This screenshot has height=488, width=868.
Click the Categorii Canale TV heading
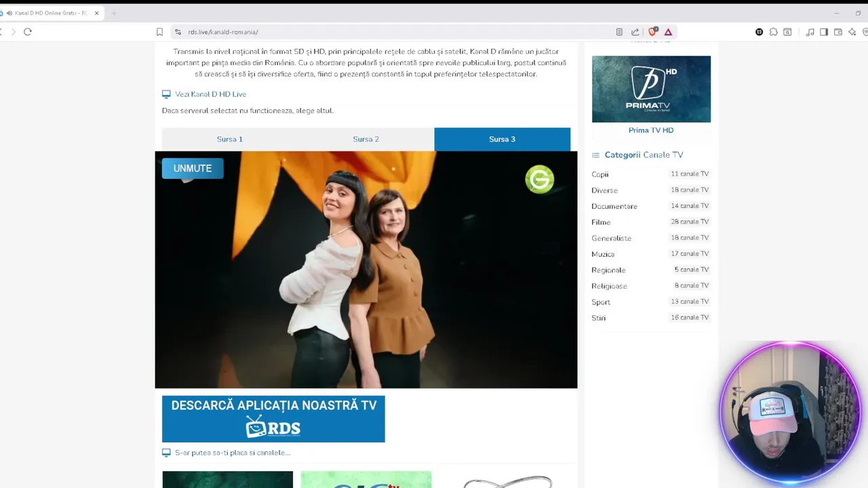pyautogui.click(x=644, y=155)
